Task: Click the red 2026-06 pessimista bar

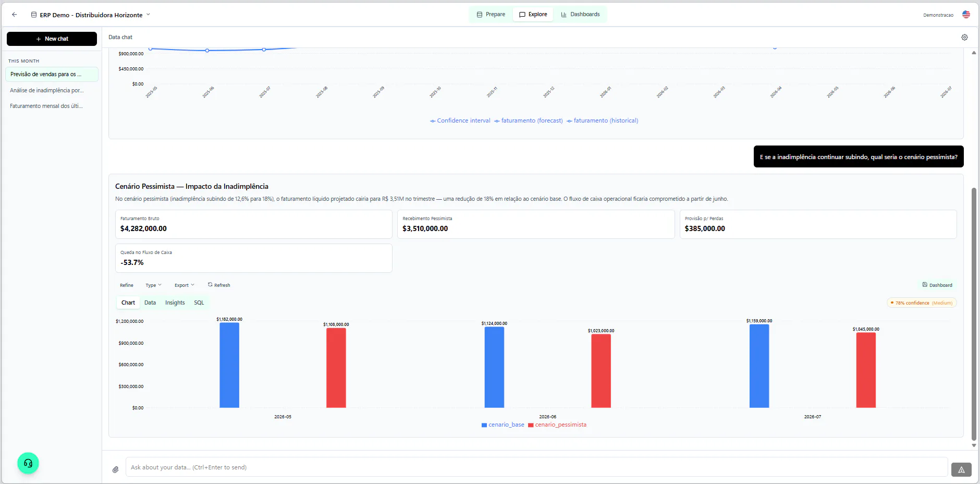Action: pos(601,371)
